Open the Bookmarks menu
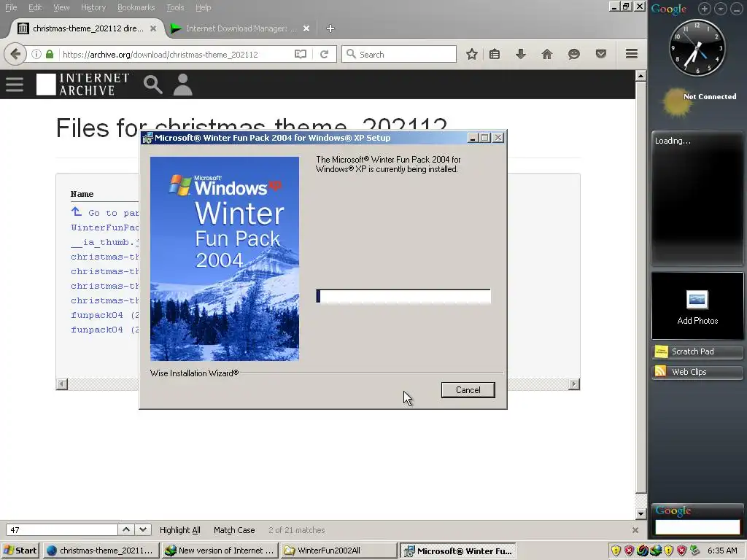747x560 pixels. click(136, 7)
